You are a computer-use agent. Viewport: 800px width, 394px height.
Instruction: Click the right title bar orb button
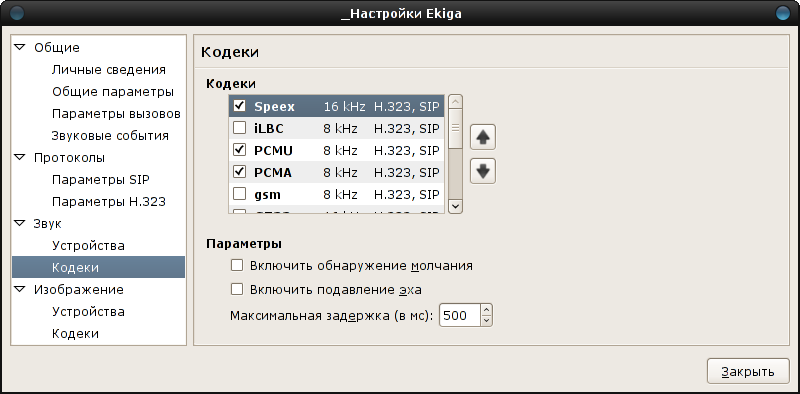click(x=783, y=13)
